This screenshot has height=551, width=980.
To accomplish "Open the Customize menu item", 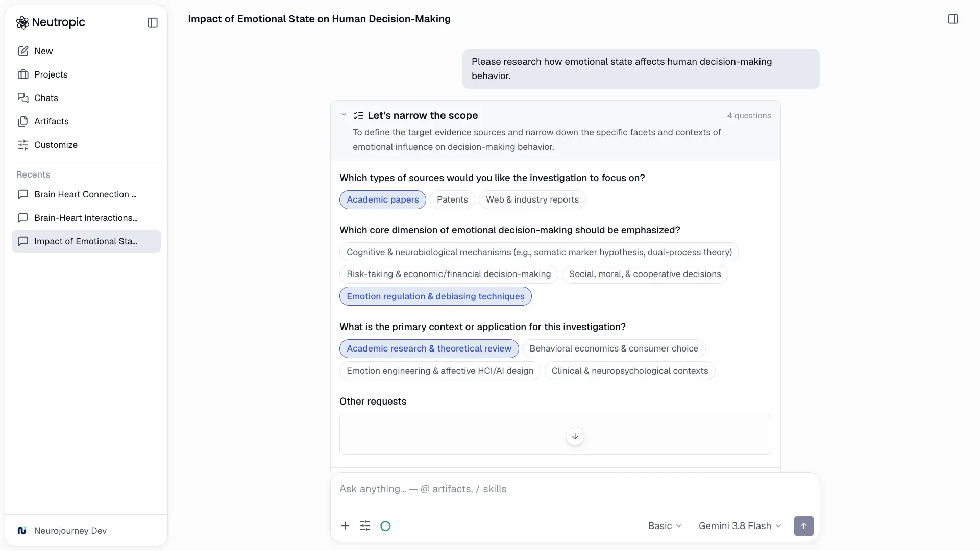I will 86,145.
